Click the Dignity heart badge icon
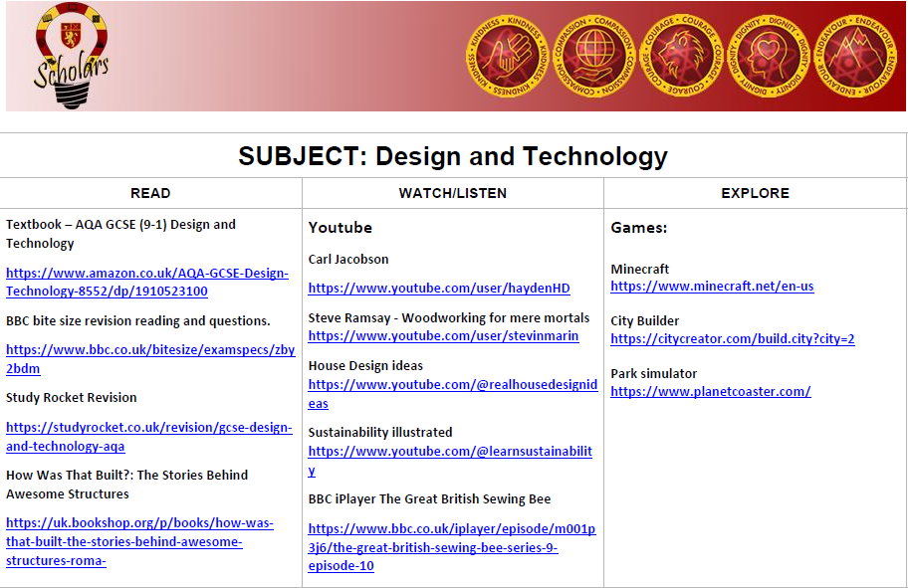Screen dimensions: 910x588 pyautogui.click(x=769, y=57)
